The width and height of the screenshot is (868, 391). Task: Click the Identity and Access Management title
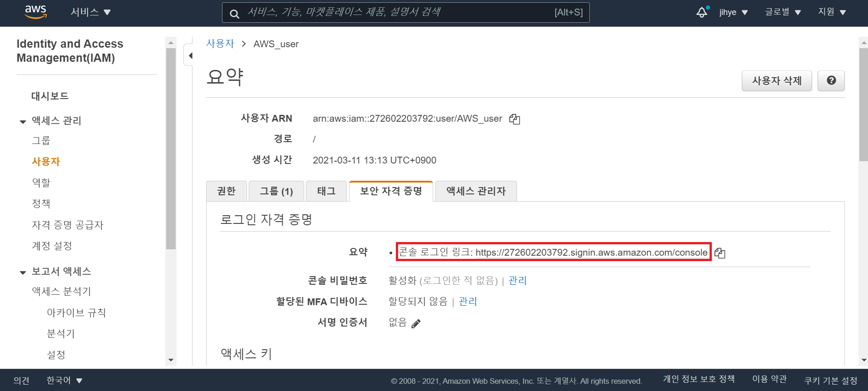tap(70, 51)
